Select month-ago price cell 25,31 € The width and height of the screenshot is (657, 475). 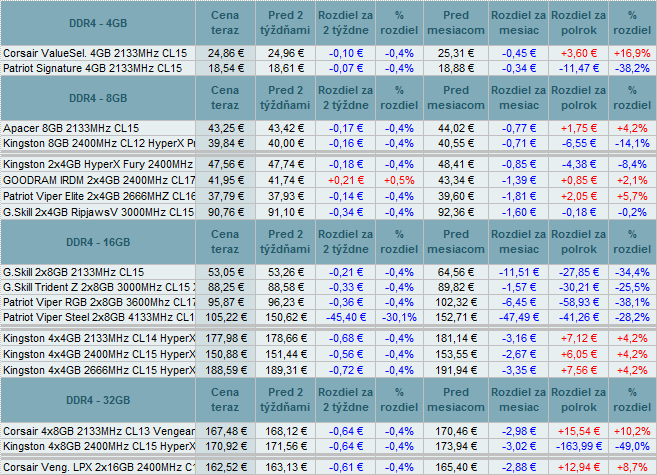(456, 53)
